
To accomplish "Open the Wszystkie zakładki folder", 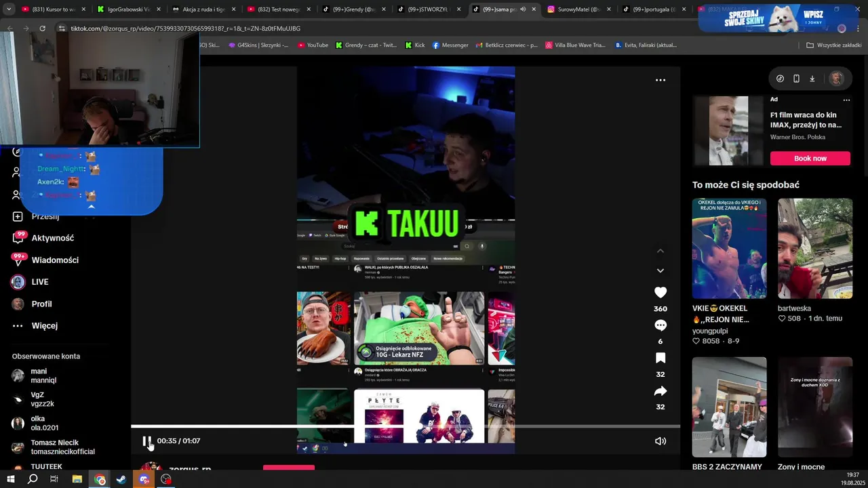I will click(834, 45).
